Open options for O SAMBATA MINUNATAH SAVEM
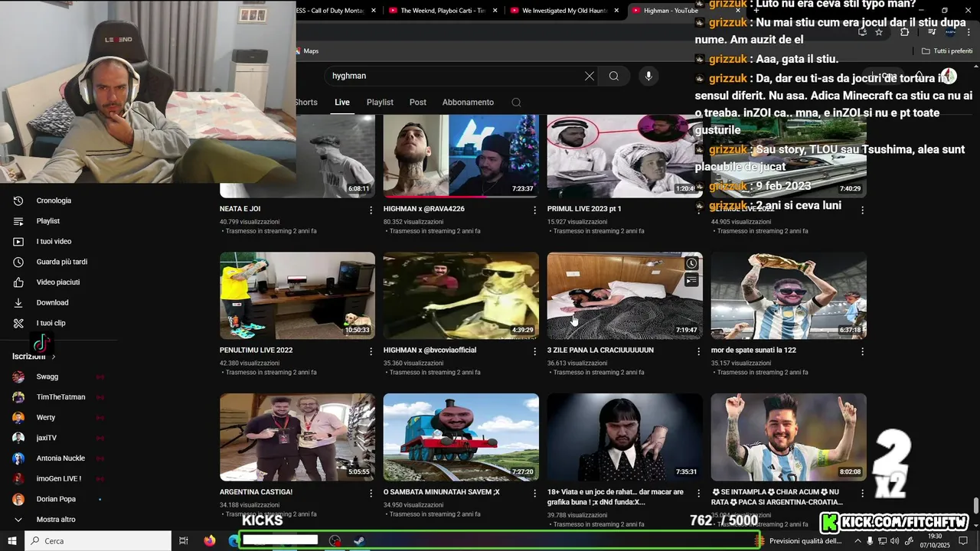This screenshot has height=551, width=980. coord(535,493)
